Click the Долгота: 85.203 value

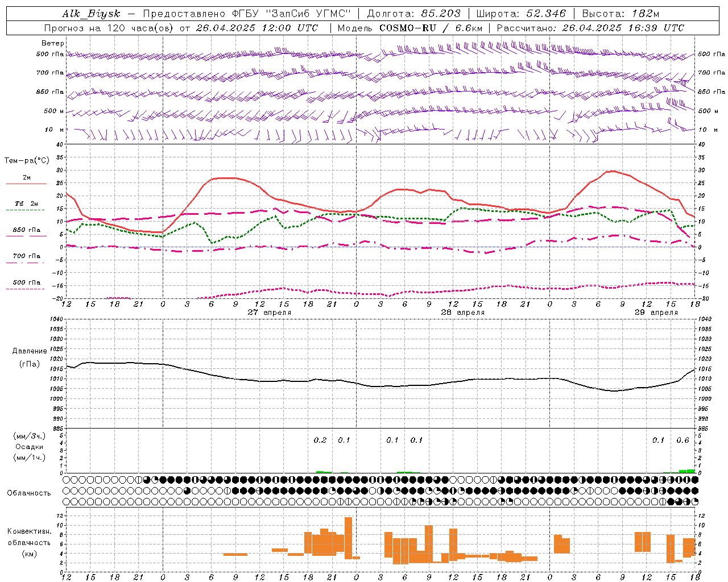click(x=413, y=14)
